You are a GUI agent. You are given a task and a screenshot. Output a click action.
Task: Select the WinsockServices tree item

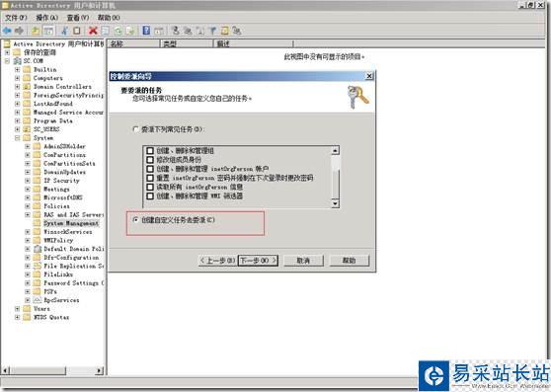point(68,232)
